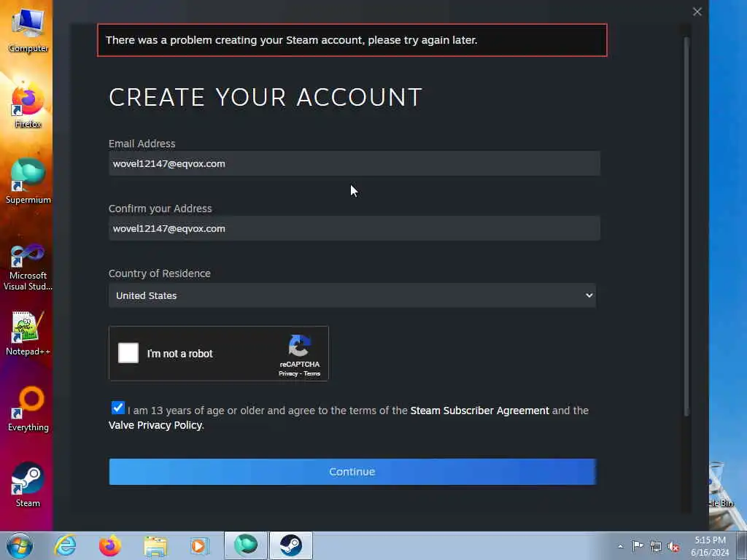
Task: Launch Firefox from the taskbar
Action: 110,545
